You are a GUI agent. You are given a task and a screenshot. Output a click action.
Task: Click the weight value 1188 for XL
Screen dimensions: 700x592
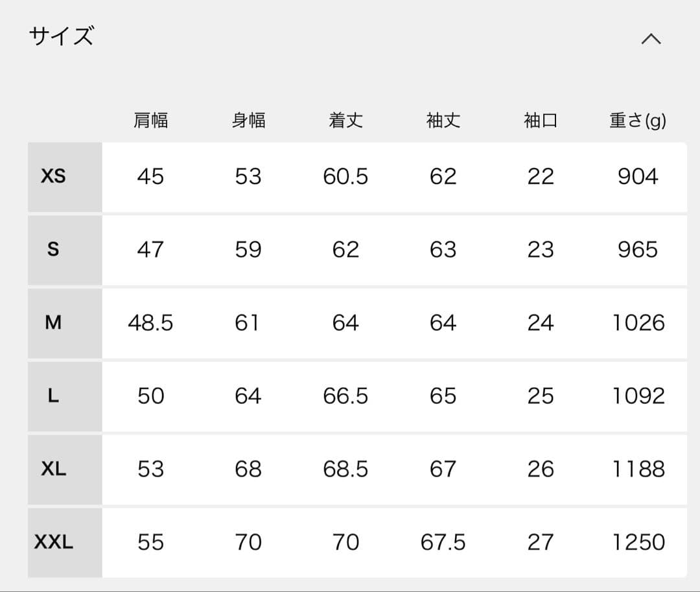pyautogui.click(x=636, y=469)
